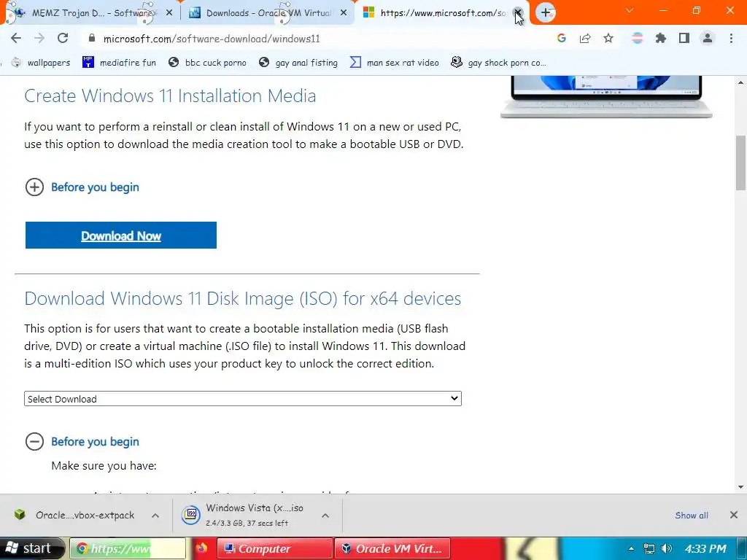The width and height of the screenshot is (747, 560).
Task: Click the Make sure you have text
Action: [x=104, y=466]
